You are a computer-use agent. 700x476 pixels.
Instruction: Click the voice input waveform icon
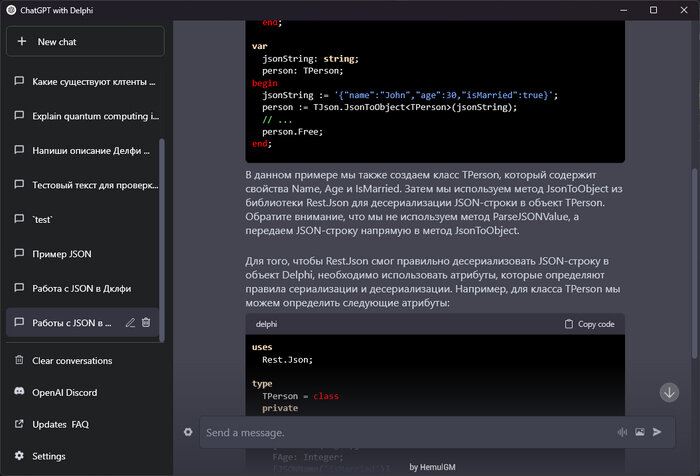[x=622, y=432]
